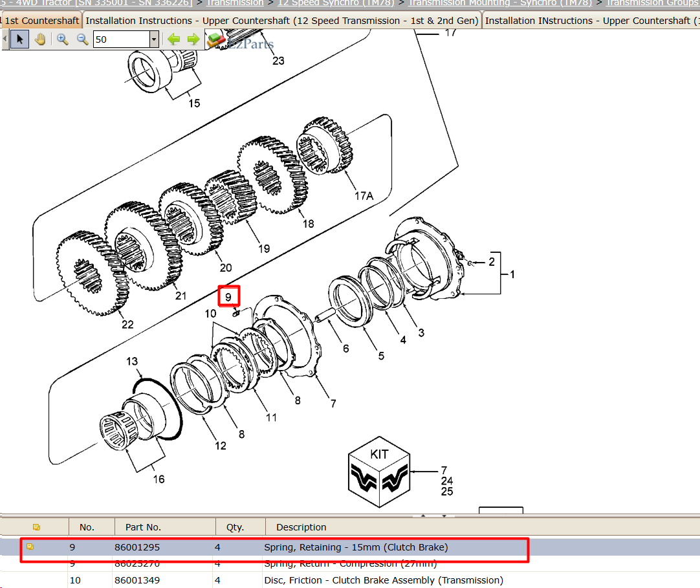700x588 pixels.
Task: Open the Transmission Groups breadcrumb link
Action: coord(653,3)
